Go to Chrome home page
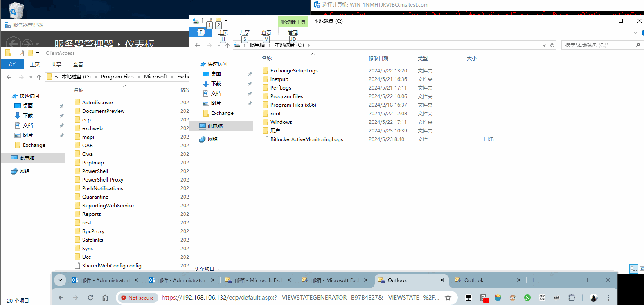This screenshot has height=305, width=644. click(105, 298)
